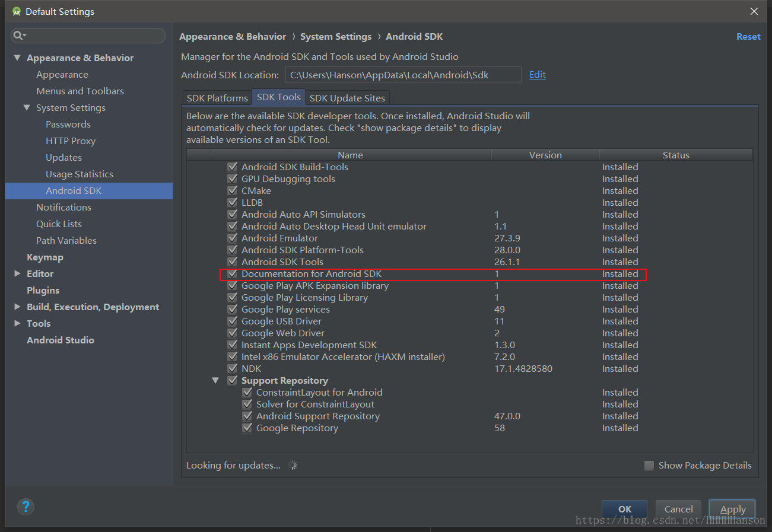Switch to SDK Platforms tab
The width and height of the screenshot is (772, 532).
pyautogui.click(x=217, y=98)
